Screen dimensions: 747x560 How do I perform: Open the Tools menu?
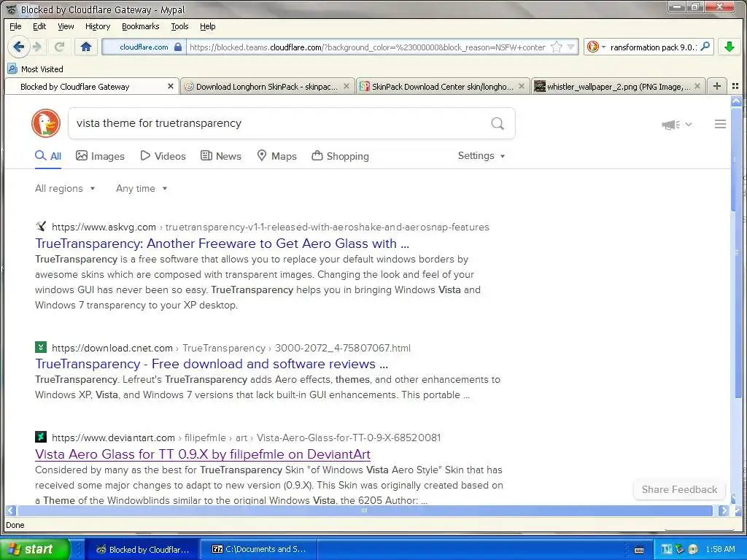179,26
